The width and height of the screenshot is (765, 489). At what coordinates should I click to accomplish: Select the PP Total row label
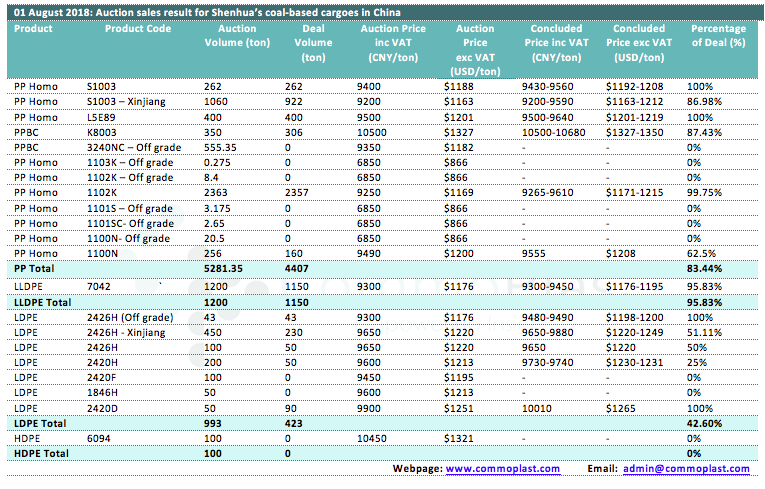point(34,269)
